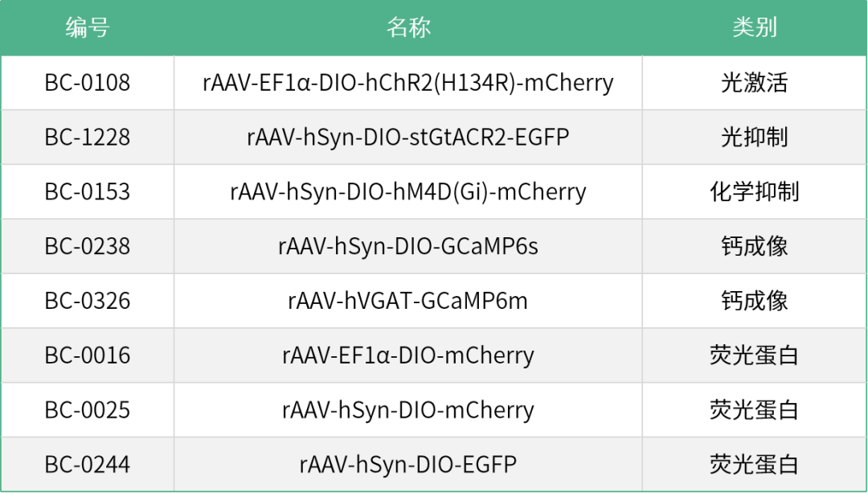Select the BC-0108 code cell
The height and width of the screenshot is (493, 868).
pyautogui.click(x=87, y=83)
